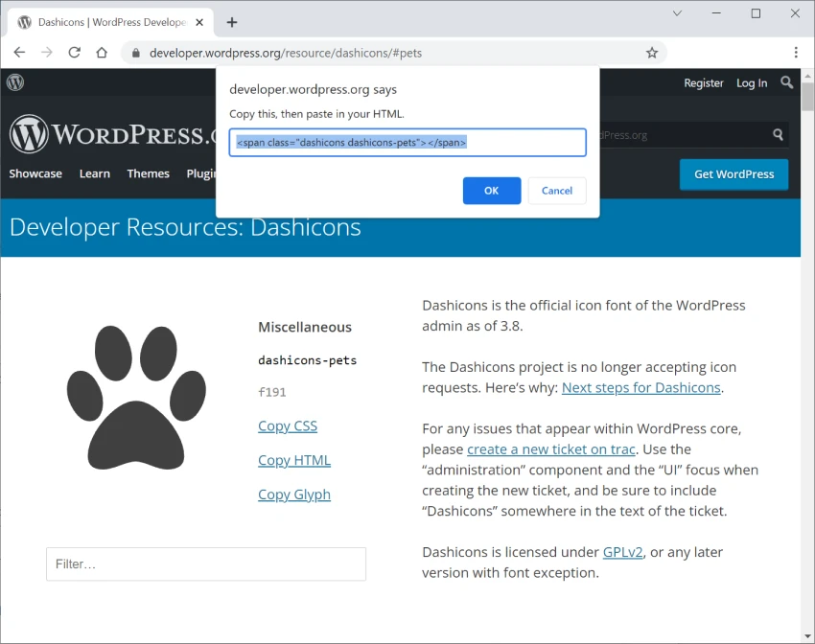Click the scrollbar down arrow
This screenshot has height=644, width=815.
pyautogui.click(x=807, y=636)
